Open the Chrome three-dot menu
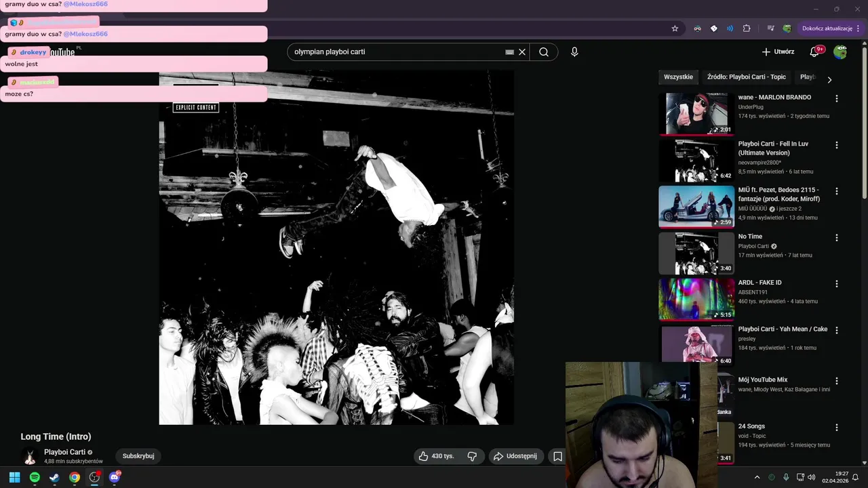The image size is (868, 488). point(859,28)
